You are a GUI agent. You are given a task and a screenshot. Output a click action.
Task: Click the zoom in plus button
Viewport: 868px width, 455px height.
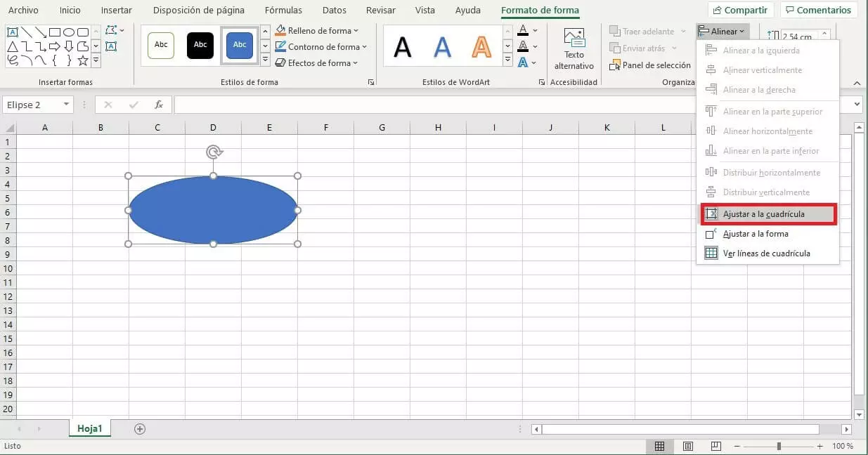point(820,447)
